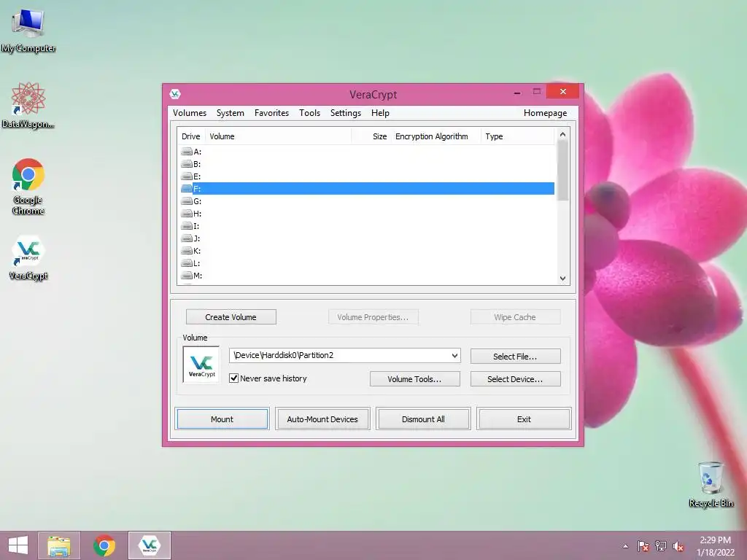Open the Tools menu
The image size is (747, 560).
(309, 113)
